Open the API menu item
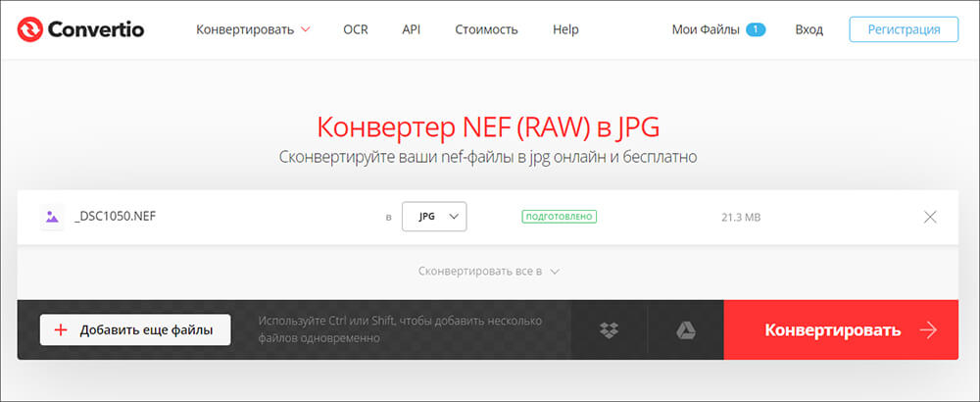This screenshot has width=980, height=402. tap(412, 29)
